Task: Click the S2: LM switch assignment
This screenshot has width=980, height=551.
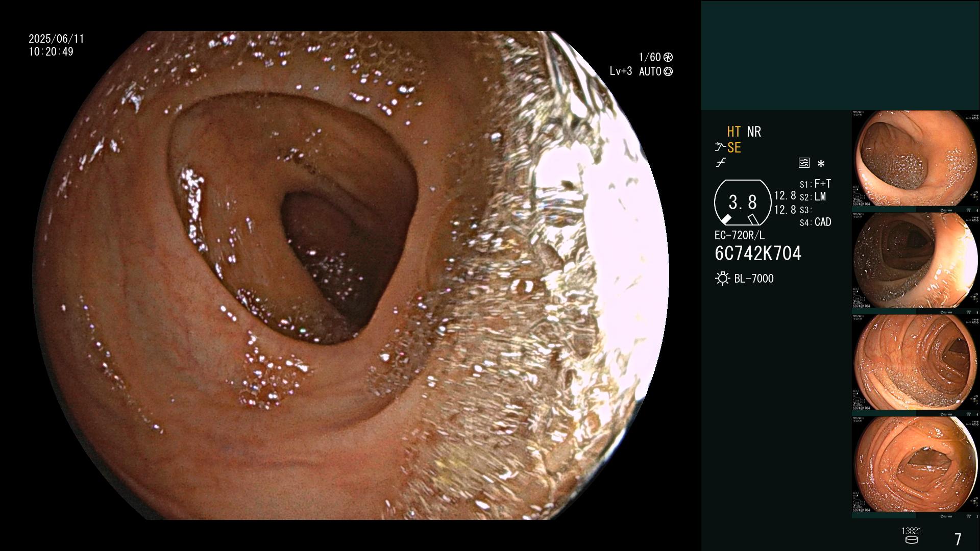Action: [813, 196]
